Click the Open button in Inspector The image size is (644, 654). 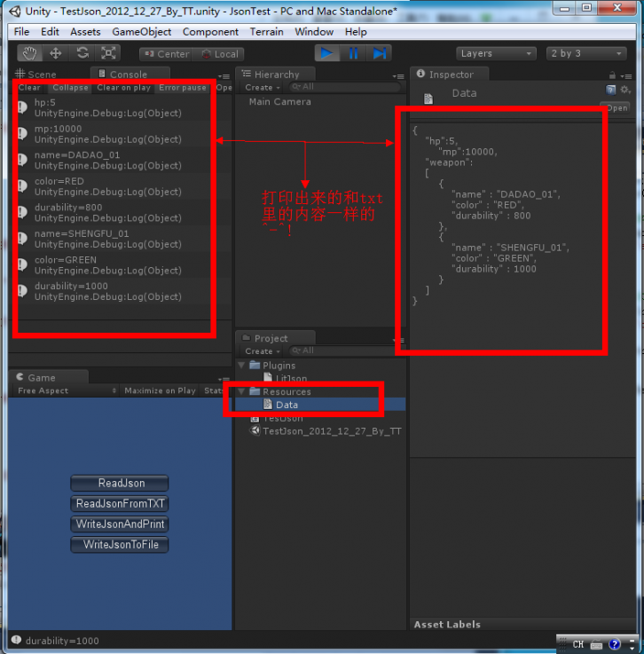[x=617, y=107]
